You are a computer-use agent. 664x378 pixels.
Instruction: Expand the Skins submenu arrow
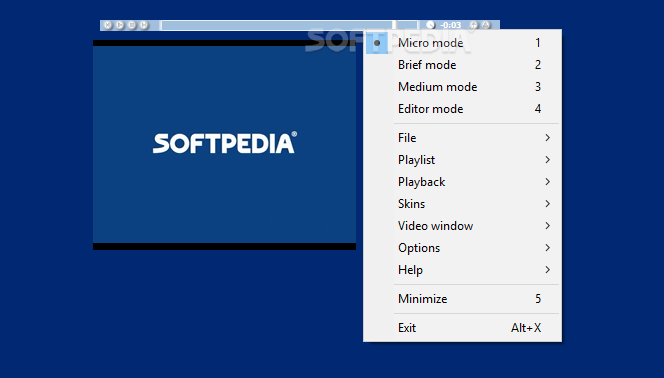(548, 204)
